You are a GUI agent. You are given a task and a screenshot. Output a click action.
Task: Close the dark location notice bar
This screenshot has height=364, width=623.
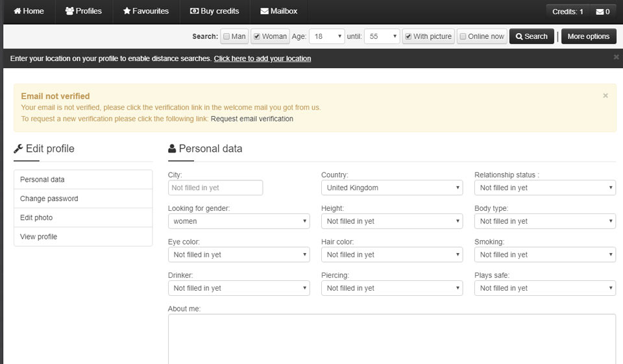pyautogui.click(x=616, y=57)
